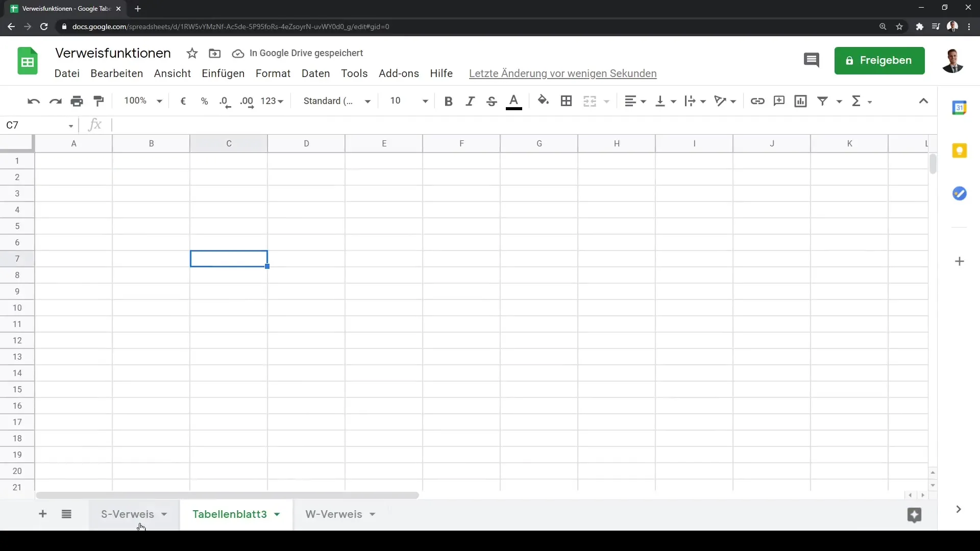Open the Tools menu
The height and width of the screenshot is (551, 980).
pos(354,73)
